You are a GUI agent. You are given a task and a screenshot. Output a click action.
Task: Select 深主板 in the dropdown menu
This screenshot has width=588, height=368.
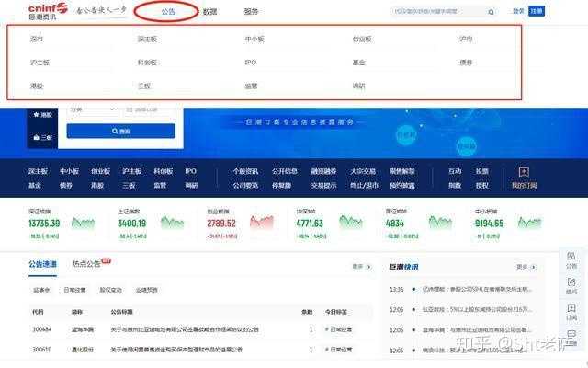pyautogui.click(x=147, y=39)
